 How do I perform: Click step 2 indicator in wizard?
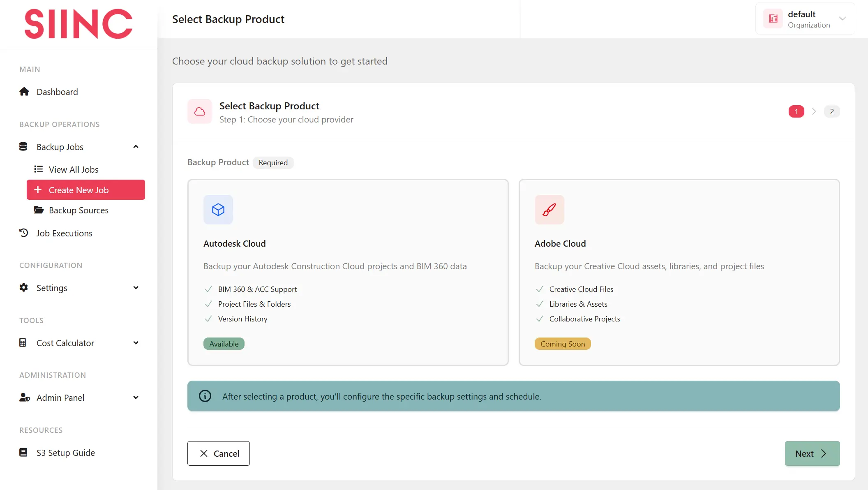(831, 111)
